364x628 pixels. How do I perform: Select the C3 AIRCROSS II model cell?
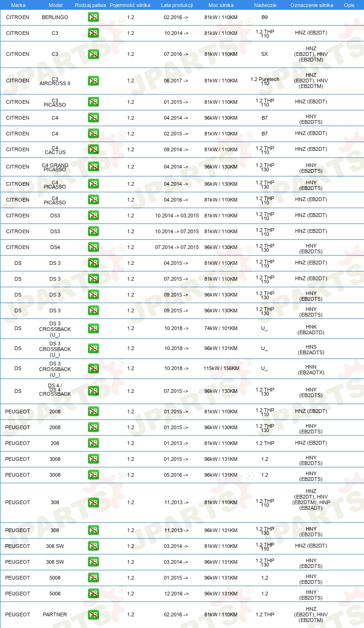pyautogui.click(x=55, y=81)
